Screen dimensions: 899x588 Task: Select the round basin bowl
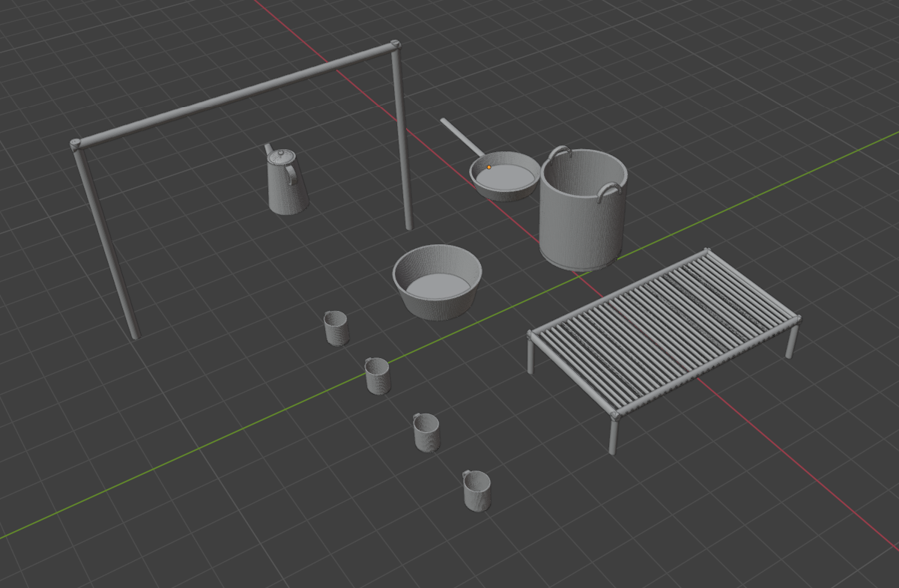click(x=437, y=282)
